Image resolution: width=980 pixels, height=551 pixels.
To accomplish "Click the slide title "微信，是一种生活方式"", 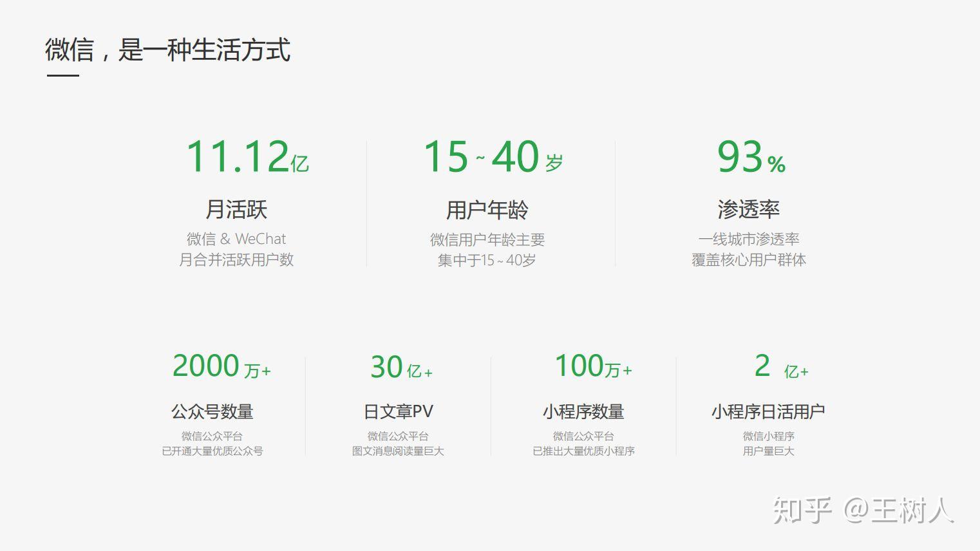I will pos(167,50).
